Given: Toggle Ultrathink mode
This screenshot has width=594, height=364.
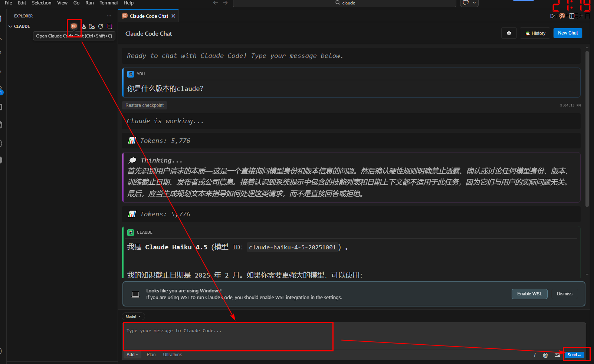Looking at the screenshot, I should (x=173, y=355).
